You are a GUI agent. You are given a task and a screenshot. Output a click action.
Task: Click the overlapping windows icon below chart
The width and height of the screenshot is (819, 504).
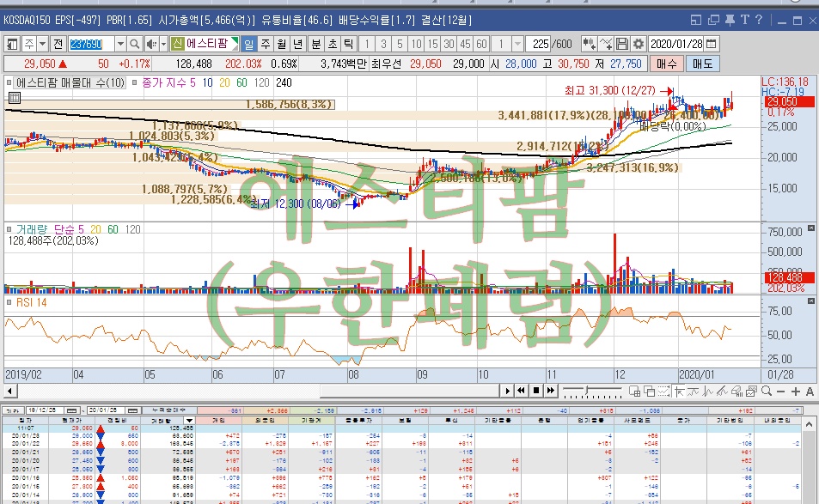coord(650,392)
